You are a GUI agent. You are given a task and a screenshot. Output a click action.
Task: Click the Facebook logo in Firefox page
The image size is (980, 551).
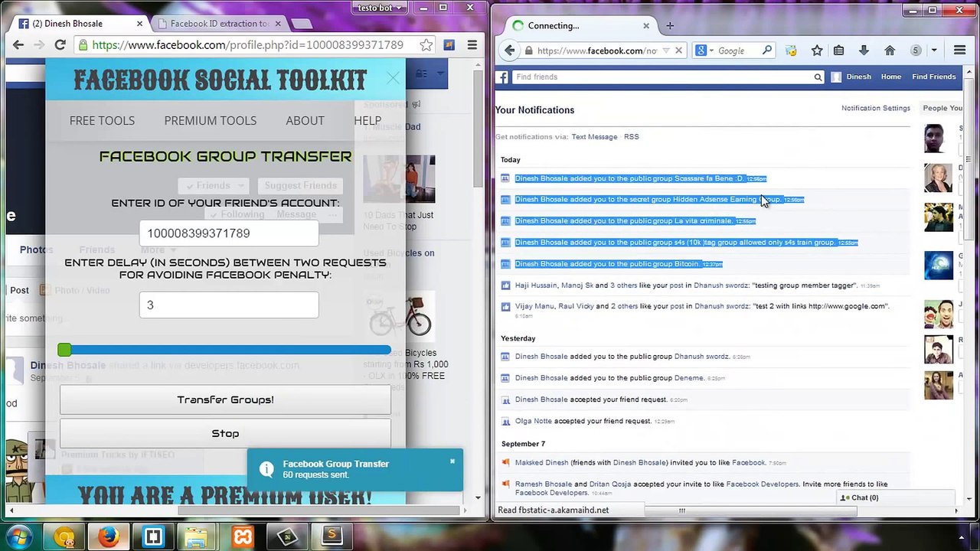tap(502, 77)
